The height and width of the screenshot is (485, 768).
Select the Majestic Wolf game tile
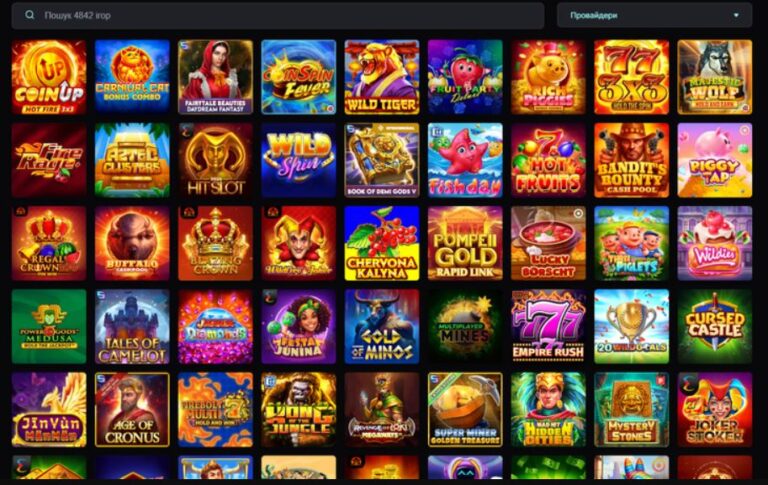(x=715, y=77)
